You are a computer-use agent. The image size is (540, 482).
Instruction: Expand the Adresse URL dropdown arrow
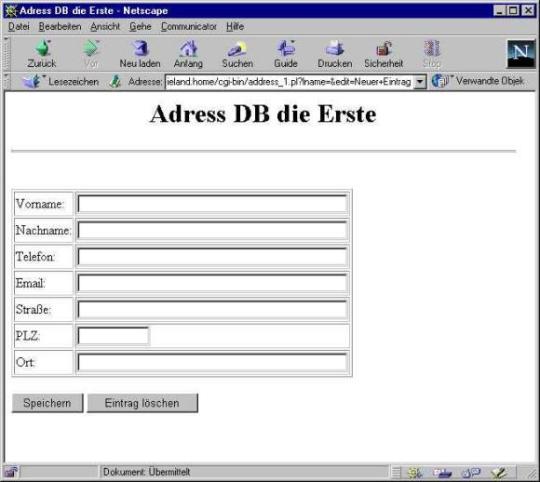pyautogui.click(x=420, y=82)
